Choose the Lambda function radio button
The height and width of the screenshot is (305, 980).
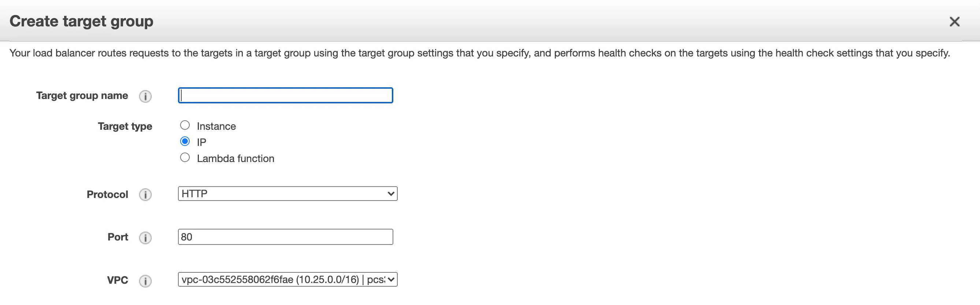(185, 158)
